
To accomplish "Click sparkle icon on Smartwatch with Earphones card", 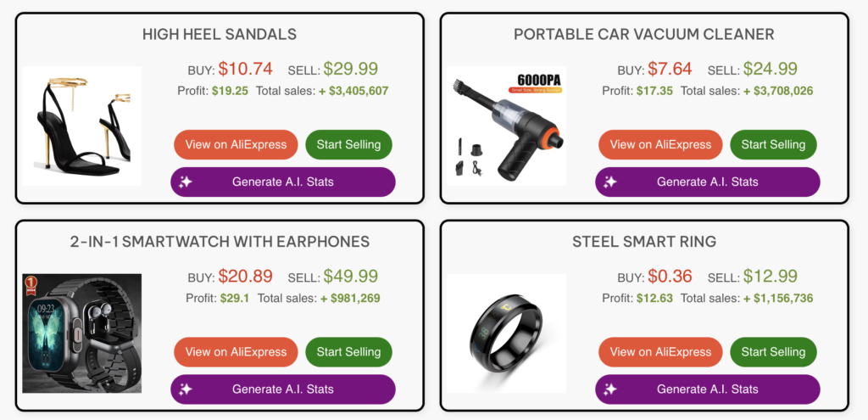I will pos(186,389).
